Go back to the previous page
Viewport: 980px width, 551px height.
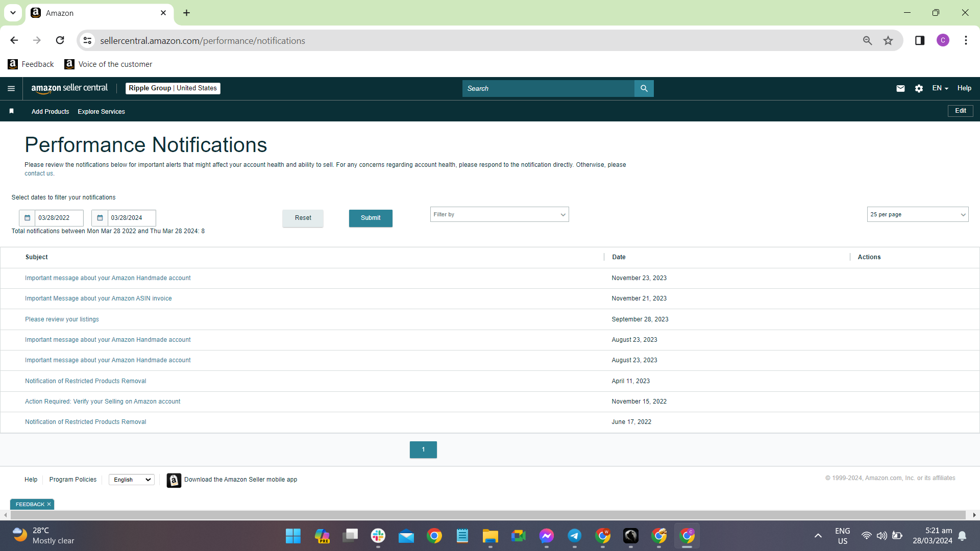(14, 40)
